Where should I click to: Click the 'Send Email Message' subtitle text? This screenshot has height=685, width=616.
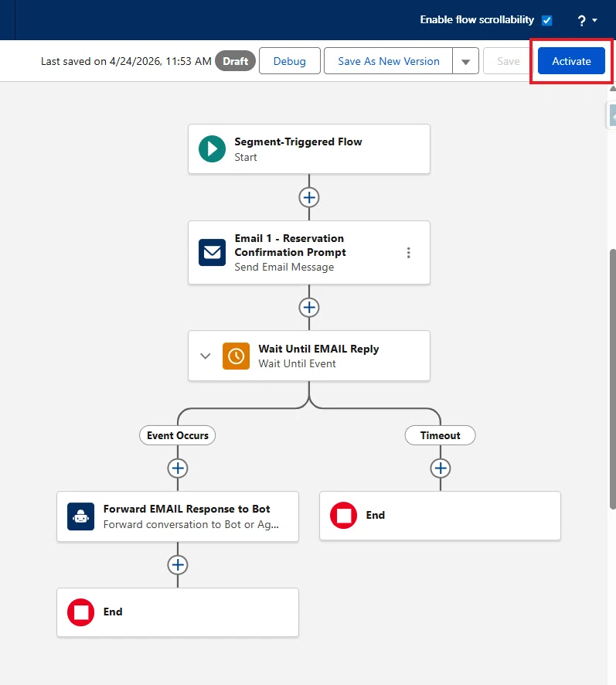pos(284,267)
